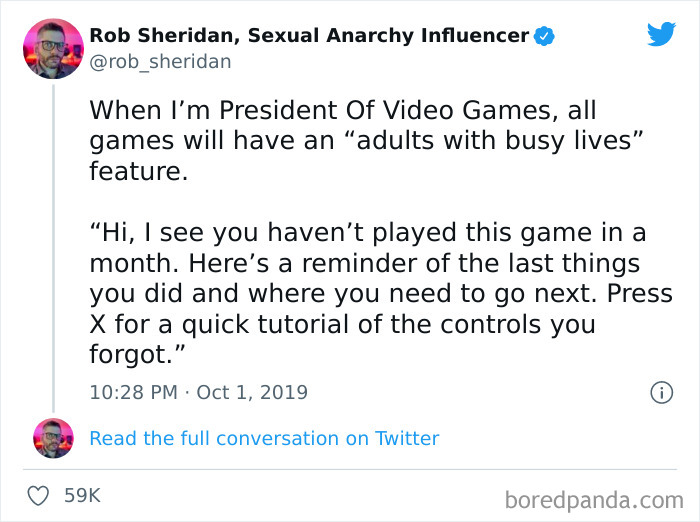700x522 pixels.
Task: Click the 59K like count
Action: [x=82, y=495]
